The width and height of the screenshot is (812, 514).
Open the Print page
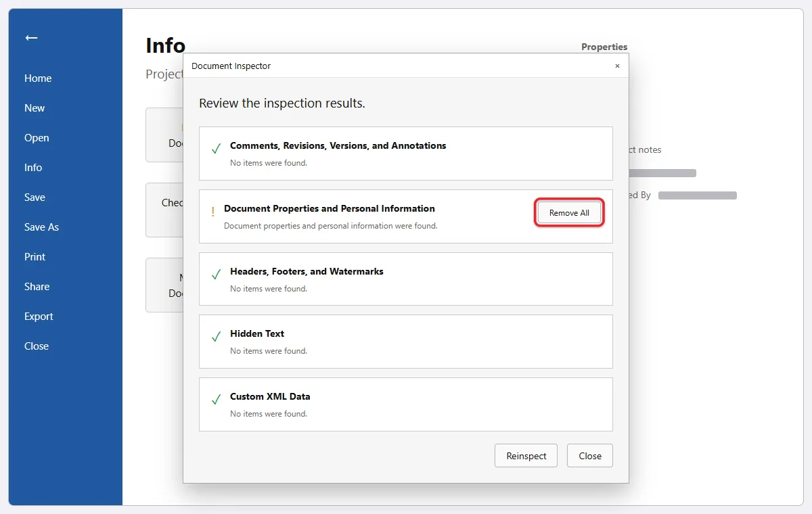35,257
